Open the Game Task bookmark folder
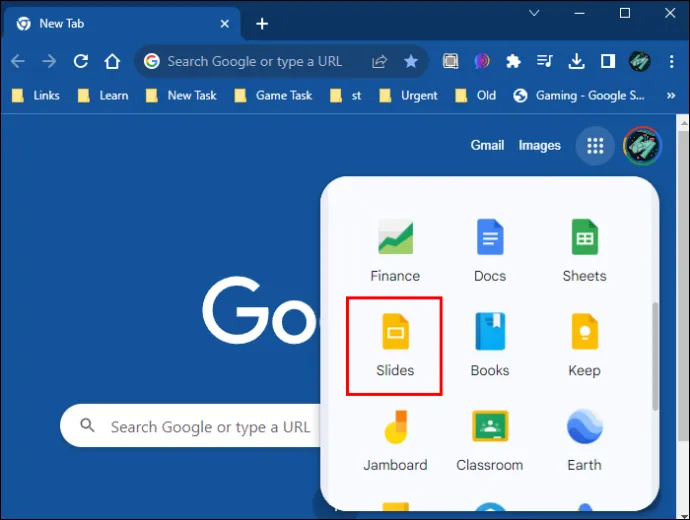The height and width of the screenshot is (520, 690). 273,95
